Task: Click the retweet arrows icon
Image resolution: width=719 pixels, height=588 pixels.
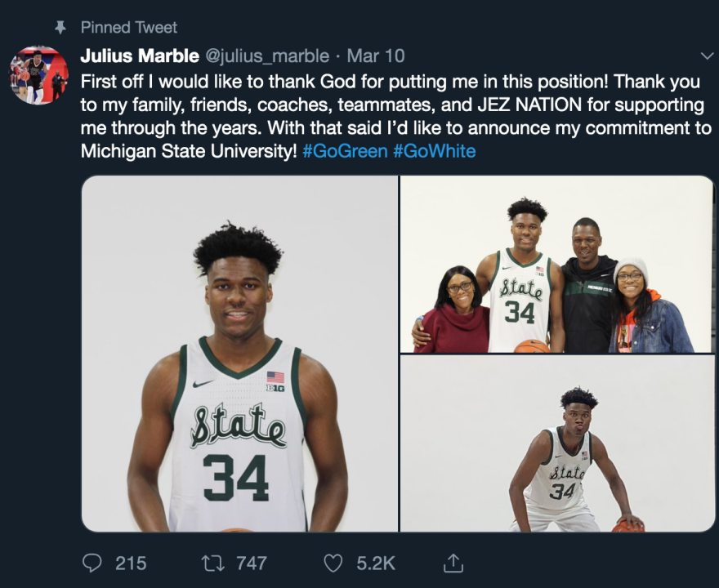Action: (x=212, y=563)
